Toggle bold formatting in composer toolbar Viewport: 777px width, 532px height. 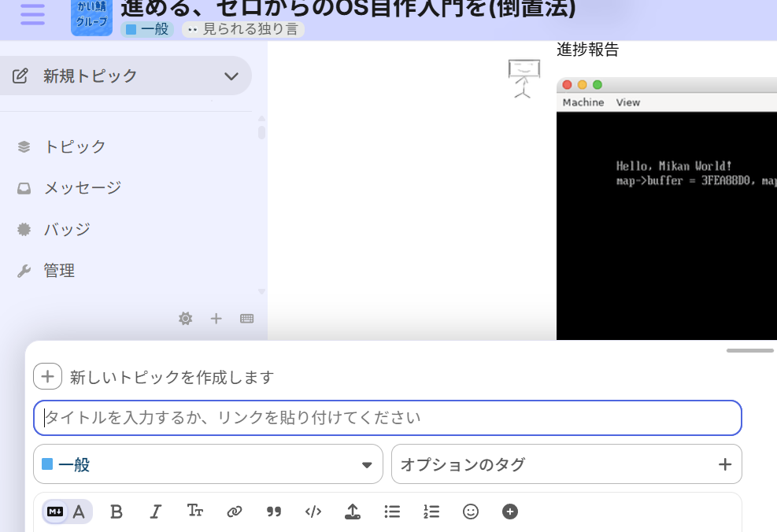click(x=117, y=512)
